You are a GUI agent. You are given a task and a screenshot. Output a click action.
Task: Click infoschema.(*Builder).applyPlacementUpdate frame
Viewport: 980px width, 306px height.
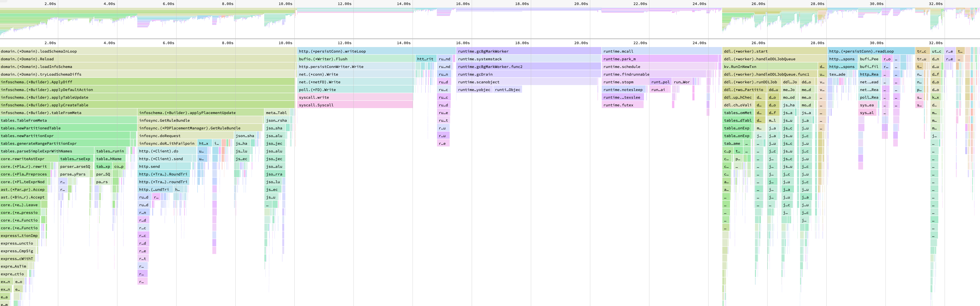pyautogui.click(x=201, y=113)
